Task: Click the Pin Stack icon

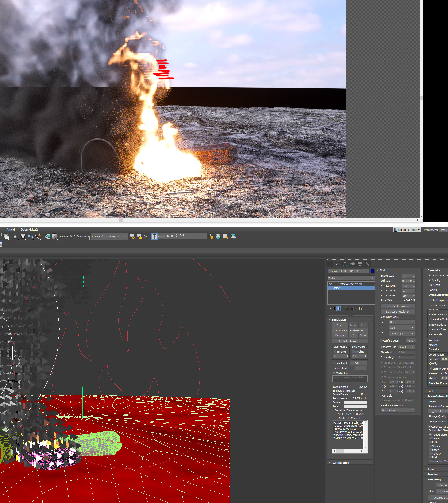Action: (x=330, y=309)
